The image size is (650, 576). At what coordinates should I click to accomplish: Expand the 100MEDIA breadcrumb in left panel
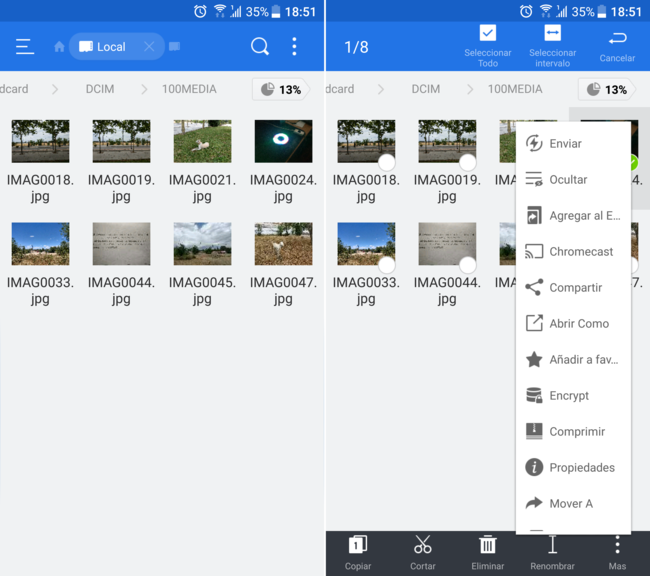(x=189, y=89)
